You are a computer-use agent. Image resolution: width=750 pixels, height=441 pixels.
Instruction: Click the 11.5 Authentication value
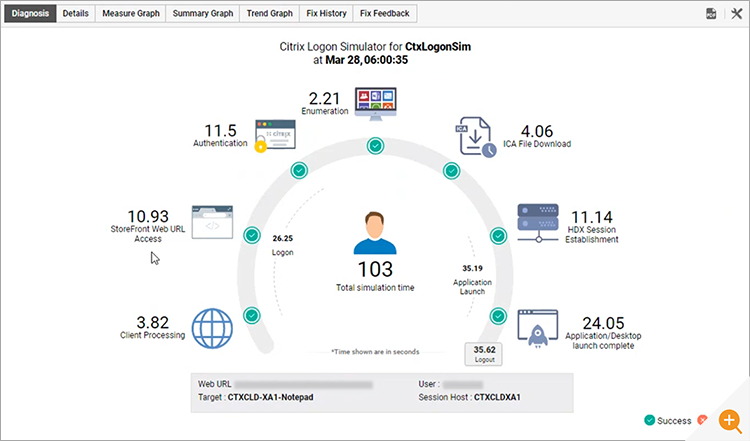coord(221,131)
